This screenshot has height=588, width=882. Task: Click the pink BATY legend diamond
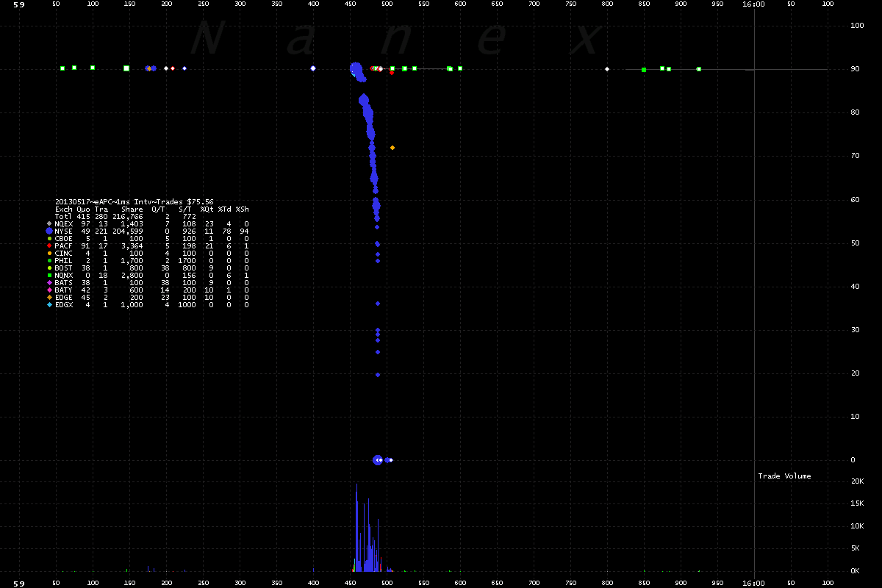point(49,290)
